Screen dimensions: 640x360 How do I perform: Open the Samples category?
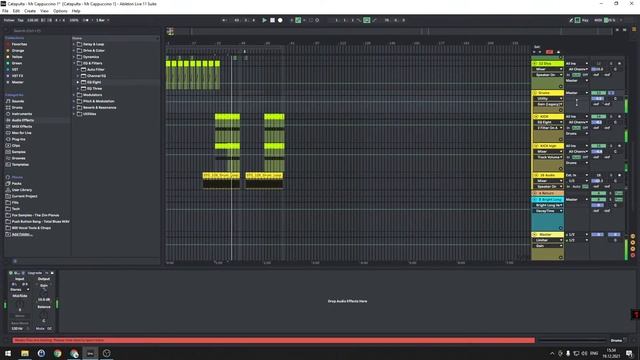[x=18, y=152]
